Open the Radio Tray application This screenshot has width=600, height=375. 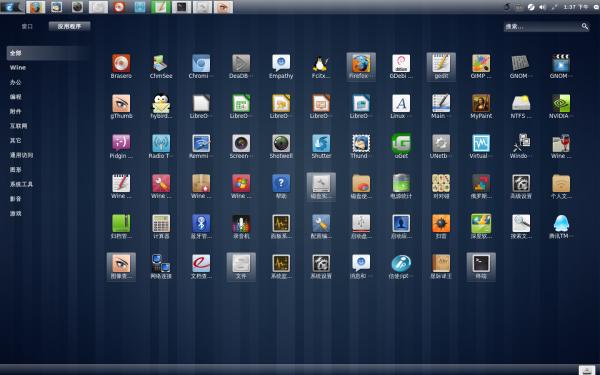click(161, 147)
